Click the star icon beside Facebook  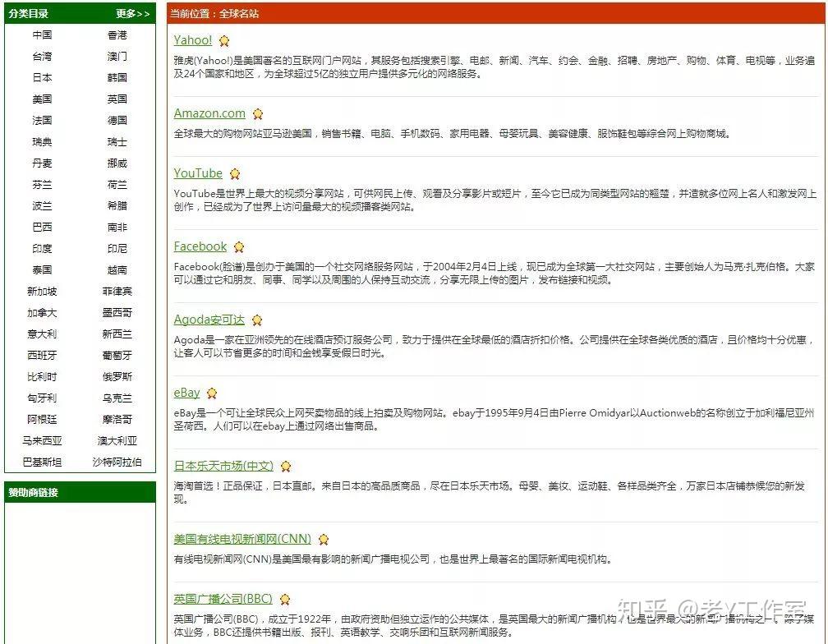[239, 247]
